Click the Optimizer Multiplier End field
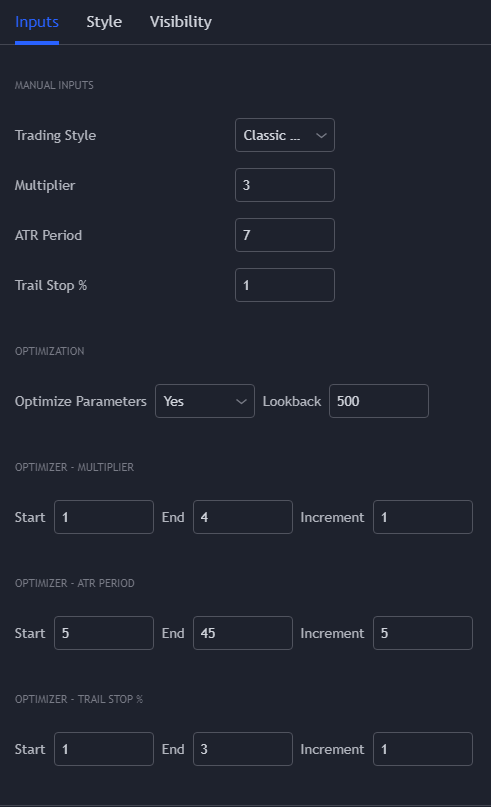 pyautogui.click(x=243, y=517)
